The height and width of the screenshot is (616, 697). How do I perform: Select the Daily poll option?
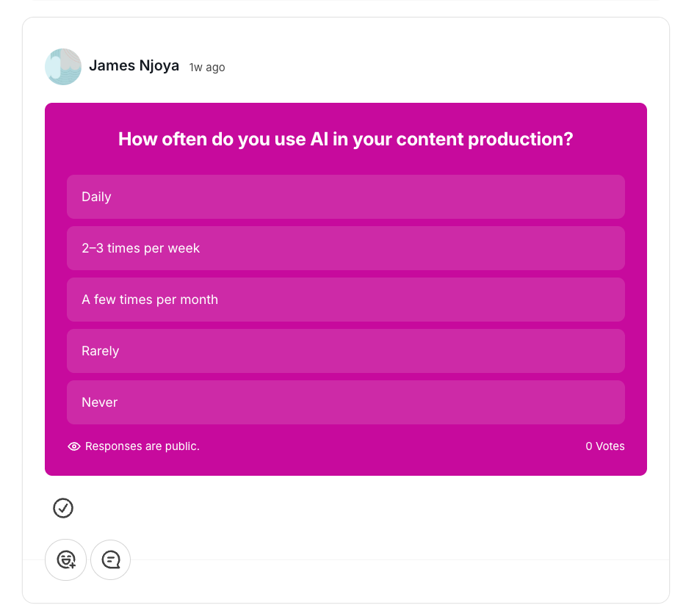345,197
